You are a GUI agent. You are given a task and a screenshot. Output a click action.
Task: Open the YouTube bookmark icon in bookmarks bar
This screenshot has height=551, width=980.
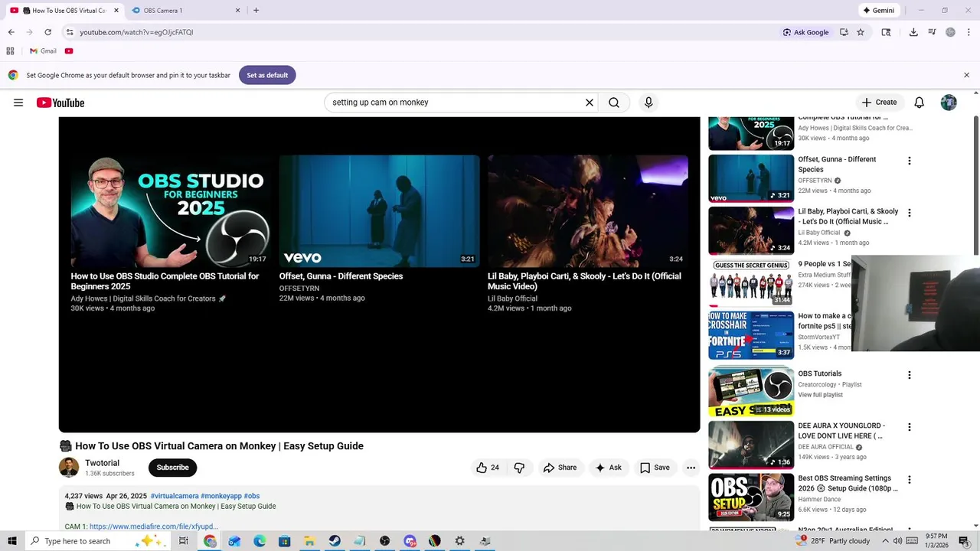(69, 51)
